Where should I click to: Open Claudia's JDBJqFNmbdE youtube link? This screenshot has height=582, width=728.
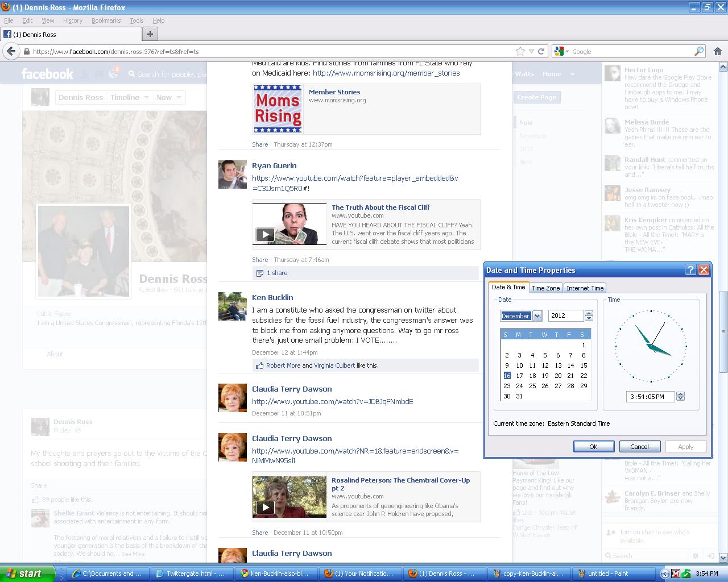333,401
